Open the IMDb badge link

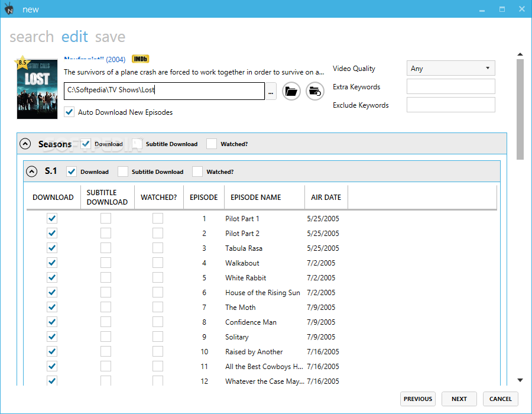click(140, 59)
